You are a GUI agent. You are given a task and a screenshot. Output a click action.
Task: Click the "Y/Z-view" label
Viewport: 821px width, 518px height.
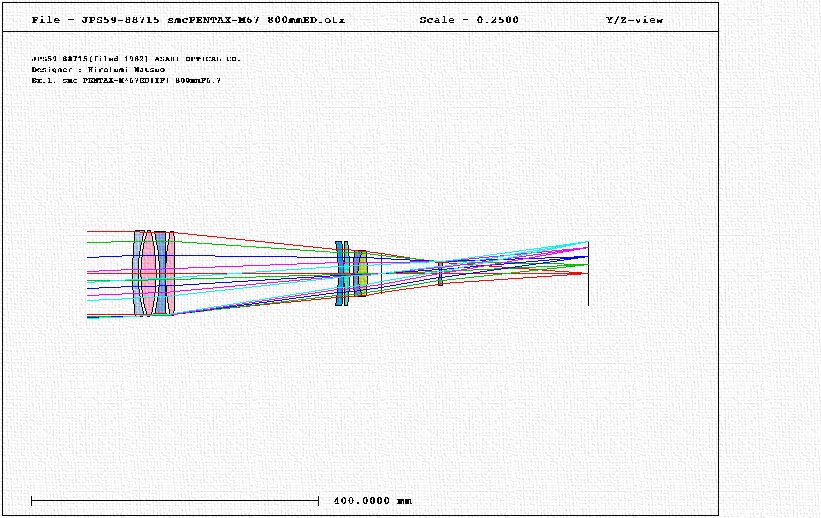click(634, 20)
